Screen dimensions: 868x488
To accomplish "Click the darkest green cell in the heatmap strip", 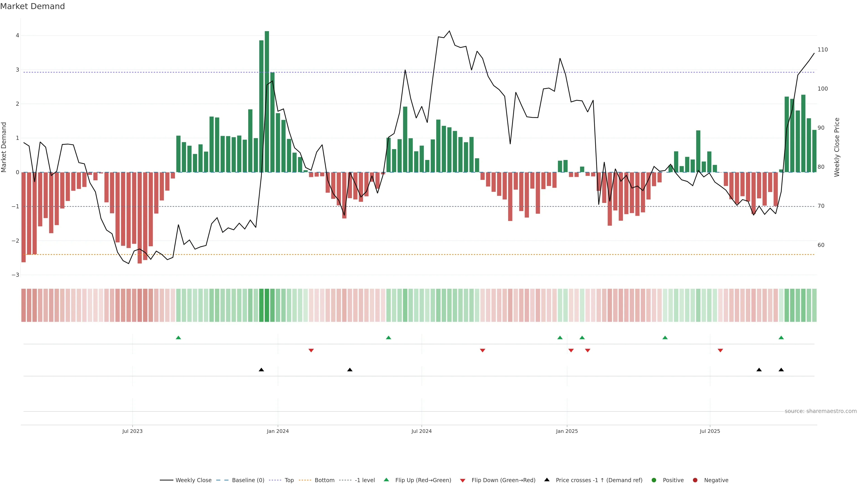I will [267, 305].
